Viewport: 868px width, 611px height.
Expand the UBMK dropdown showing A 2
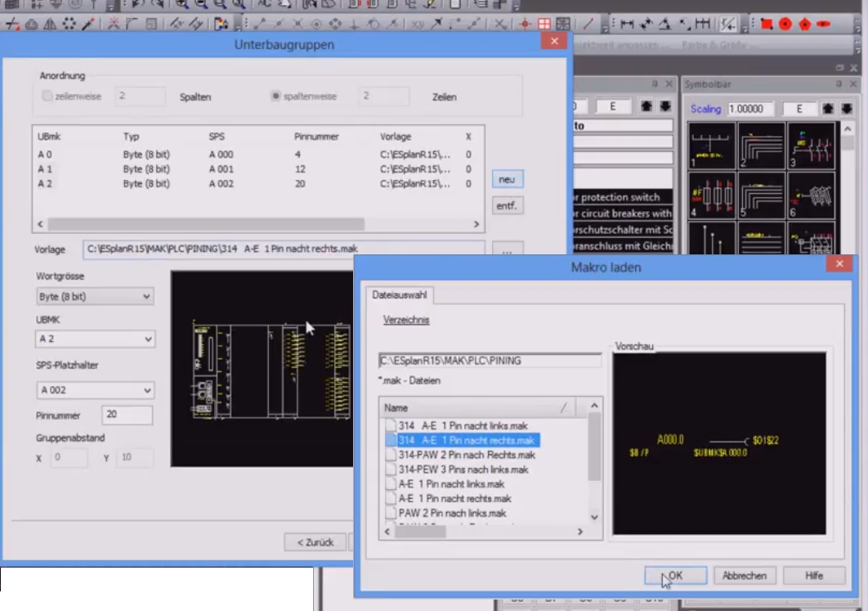coord(95,339)
